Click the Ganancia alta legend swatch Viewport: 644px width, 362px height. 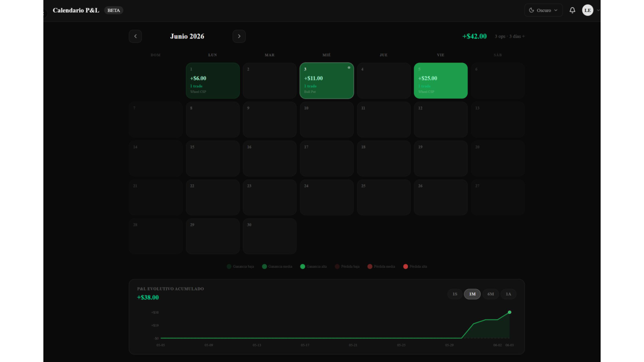point(302,266)
